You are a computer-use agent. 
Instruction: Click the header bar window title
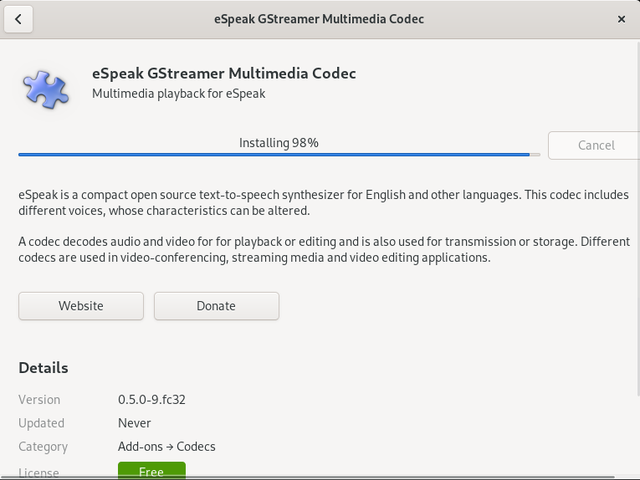[x=319, y=19]
